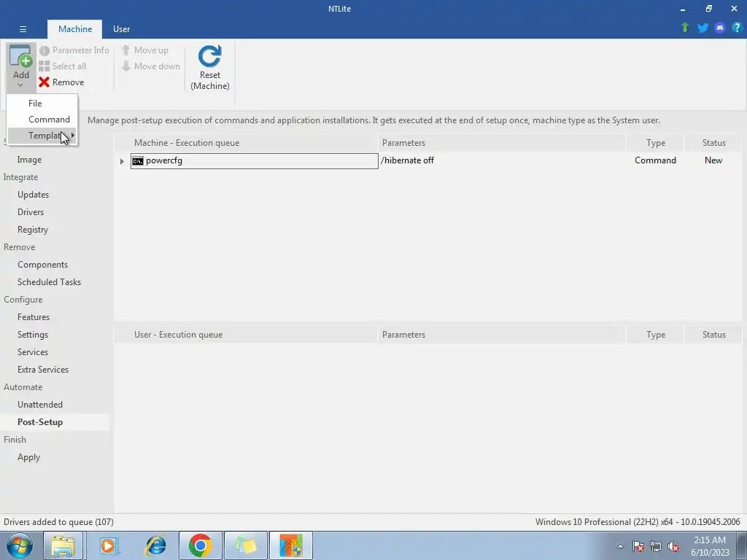The image size is (747, 560).
Task: Click the 'New' status cell
Action: pyautogui.click(x=713, y=160)
